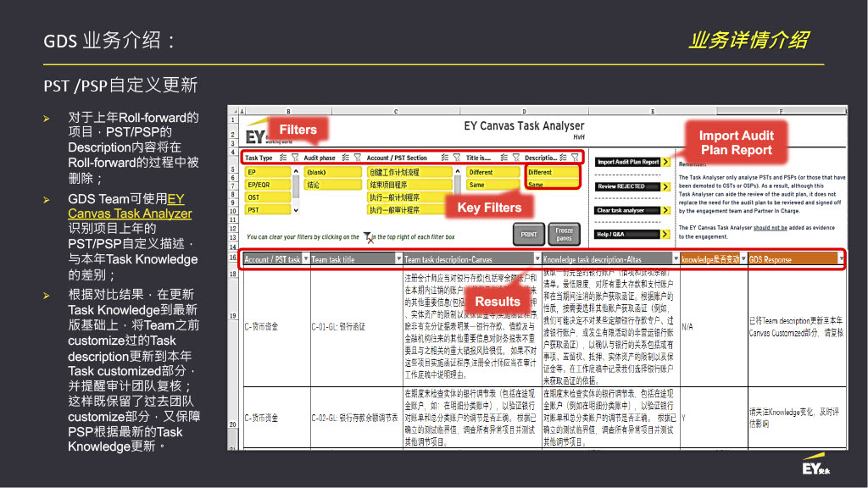868x488 pixels.
Task: Open Help / Q&A
Action: click(x=632, y=234)
